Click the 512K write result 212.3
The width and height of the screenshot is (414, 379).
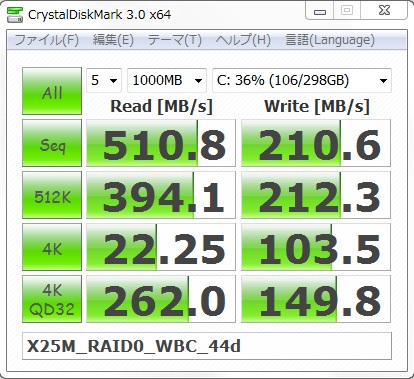(316, 195)
